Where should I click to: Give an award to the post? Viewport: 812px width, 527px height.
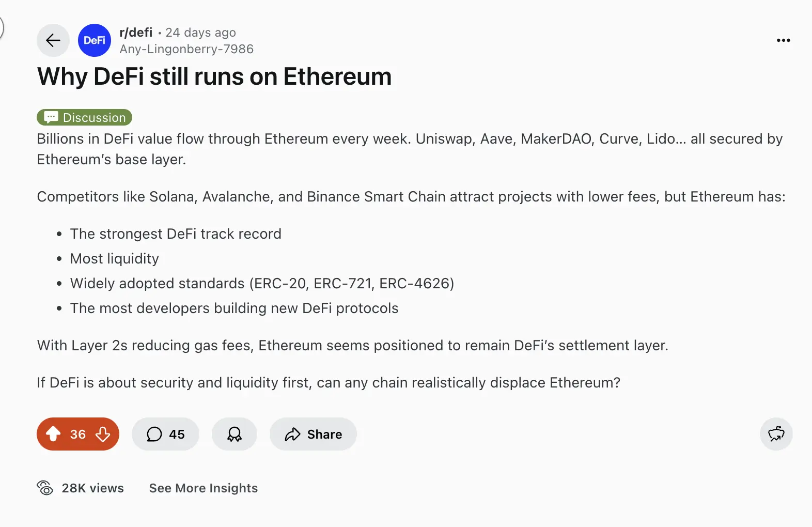pos(235,434)
